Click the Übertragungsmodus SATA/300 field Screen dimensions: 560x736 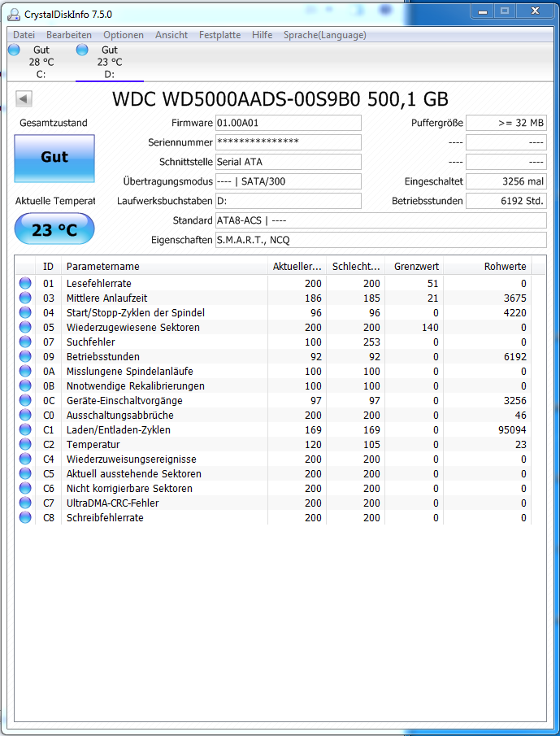(x=289, y=181)
